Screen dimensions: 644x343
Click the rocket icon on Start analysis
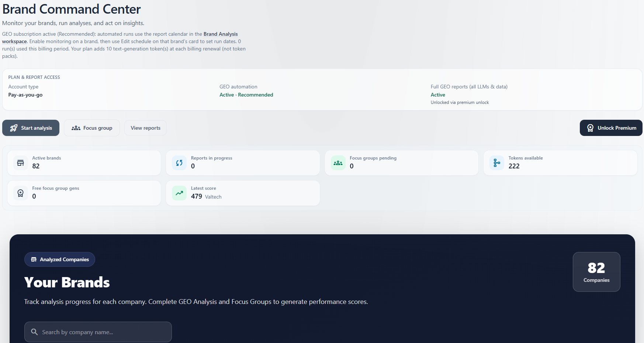click(14, 128)
